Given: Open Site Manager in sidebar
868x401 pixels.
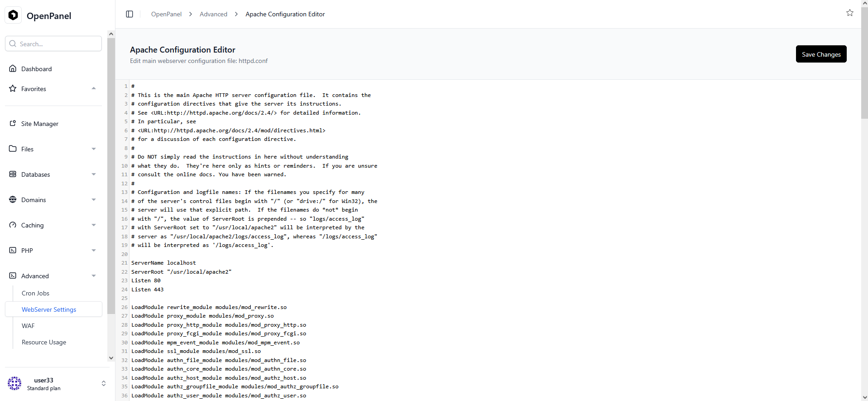Looking at the screenshot, I should tap(40, 124).
